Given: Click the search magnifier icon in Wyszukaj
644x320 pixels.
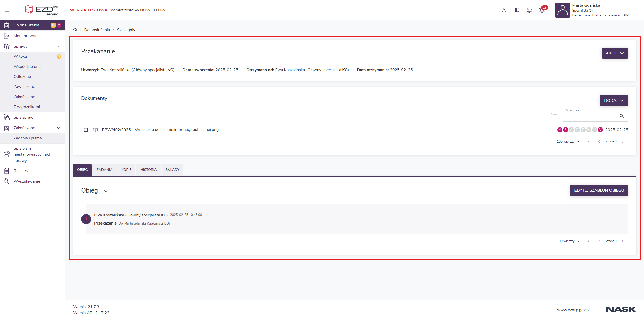Looking at the screenshot, I should pyautogui.click(x=622, y=116).
